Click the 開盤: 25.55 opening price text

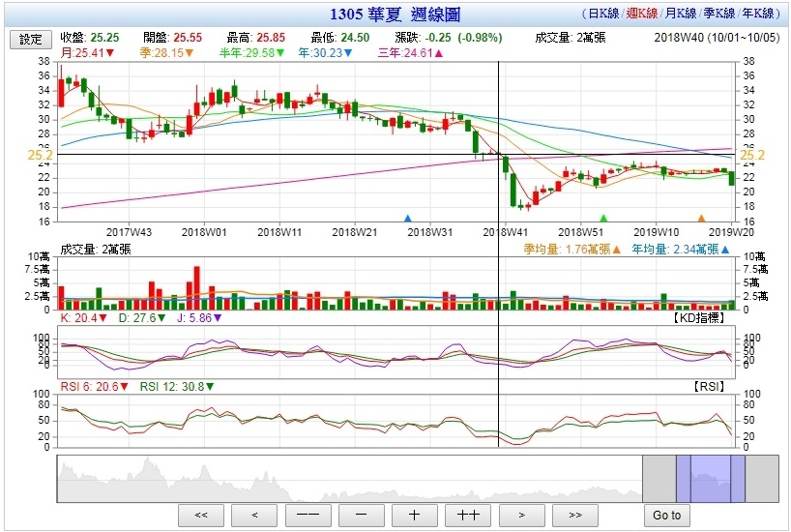[172, 38]
